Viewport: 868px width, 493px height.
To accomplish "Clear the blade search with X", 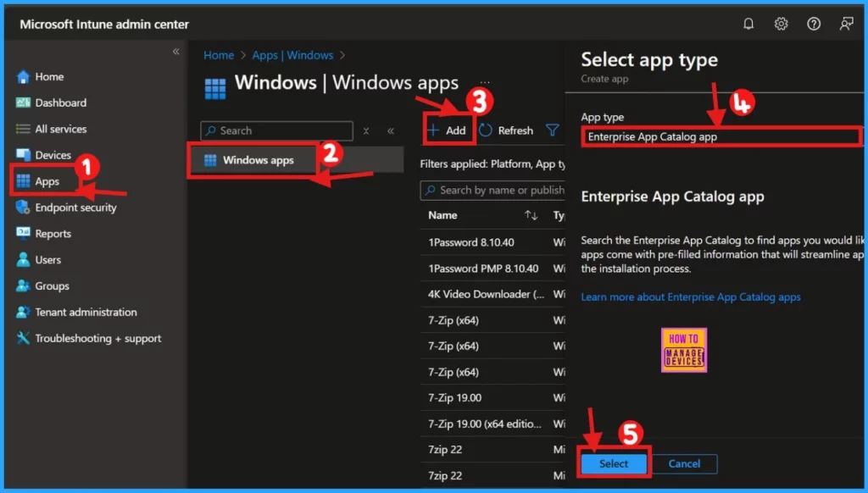I will [366, 131].
